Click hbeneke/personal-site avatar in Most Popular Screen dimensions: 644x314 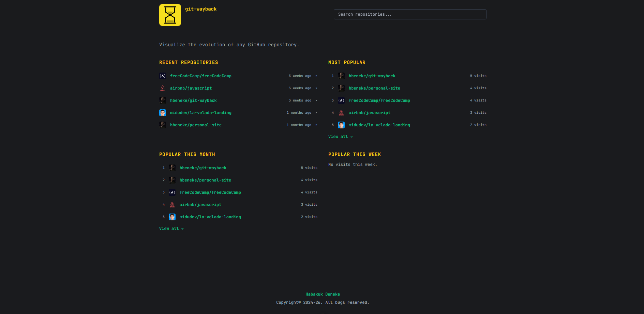[341, 88]
